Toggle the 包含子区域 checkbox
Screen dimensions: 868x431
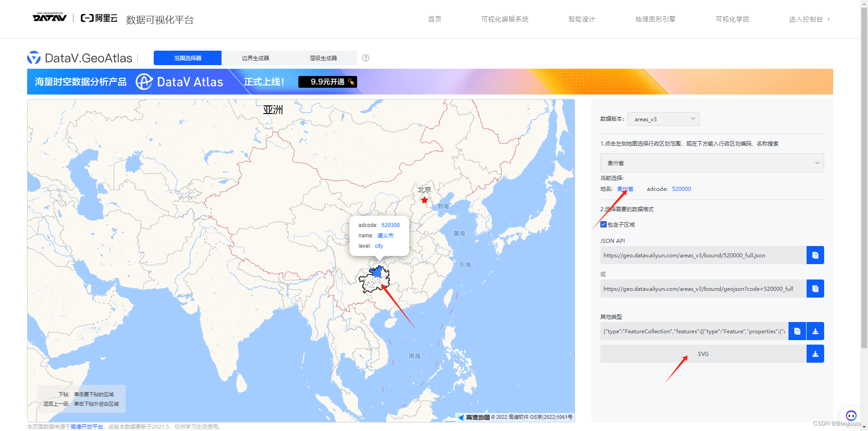point(604,224)
